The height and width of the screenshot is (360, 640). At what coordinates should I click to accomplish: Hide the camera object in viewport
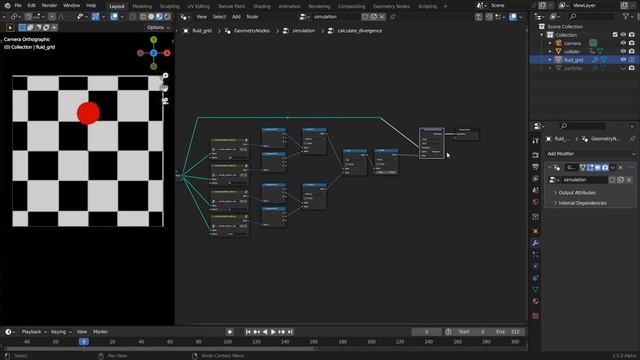tap(623, 43)
